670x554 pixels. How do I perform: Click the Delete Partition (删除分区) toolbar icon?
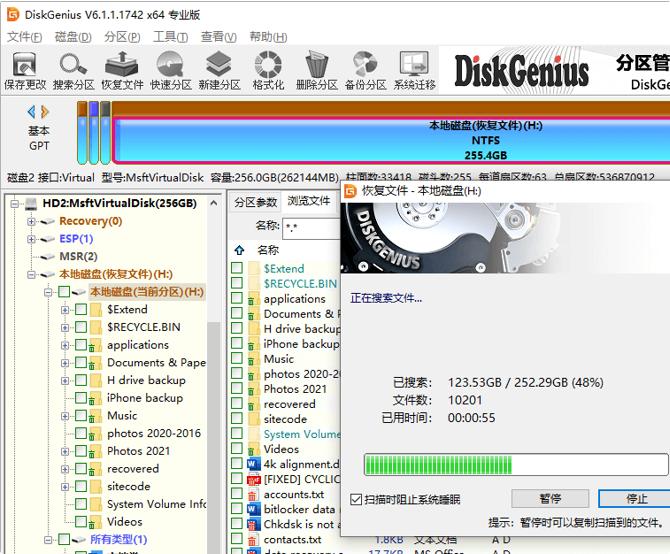[x=317, y=70]
